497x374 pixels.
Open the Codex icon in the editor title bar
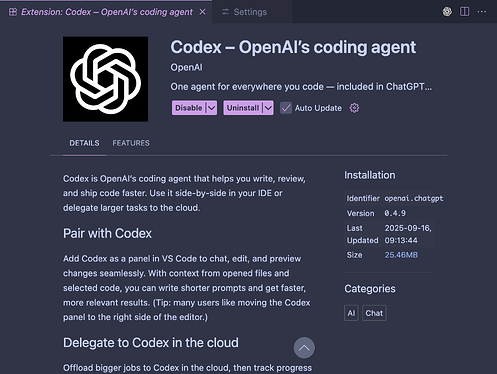tap(447, 12)
